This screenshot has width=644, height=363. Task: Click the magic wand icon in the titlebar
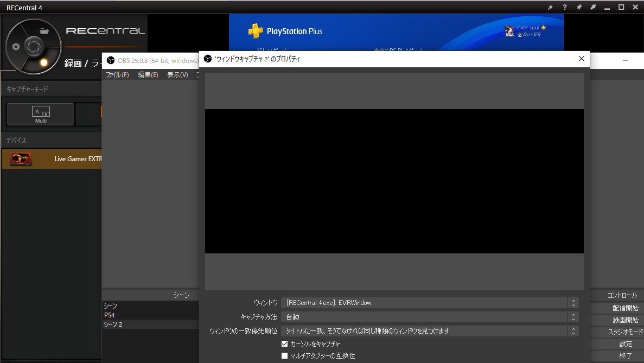550,7
